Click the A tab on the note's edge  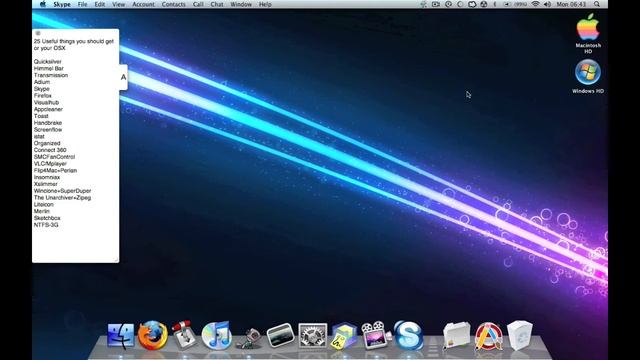click(x=123, y=77)
